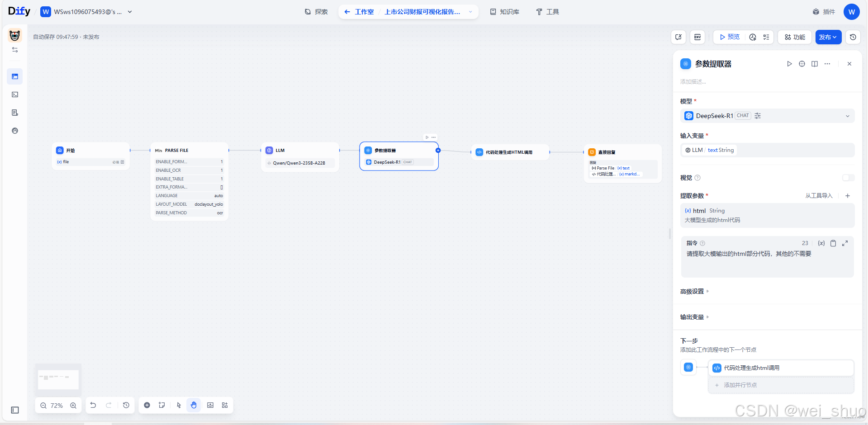Screen dimensions: 868x425
Task: Add an extraction parameter with plus
Action: (848, 196)
